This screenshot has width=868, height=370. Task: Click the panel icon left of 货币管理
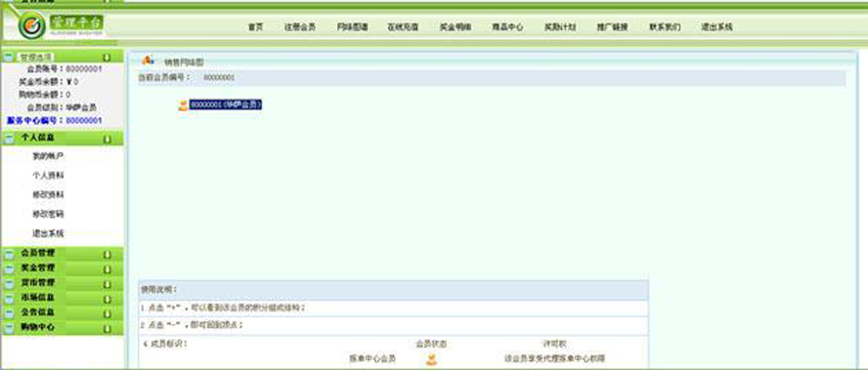coord(9,283)
